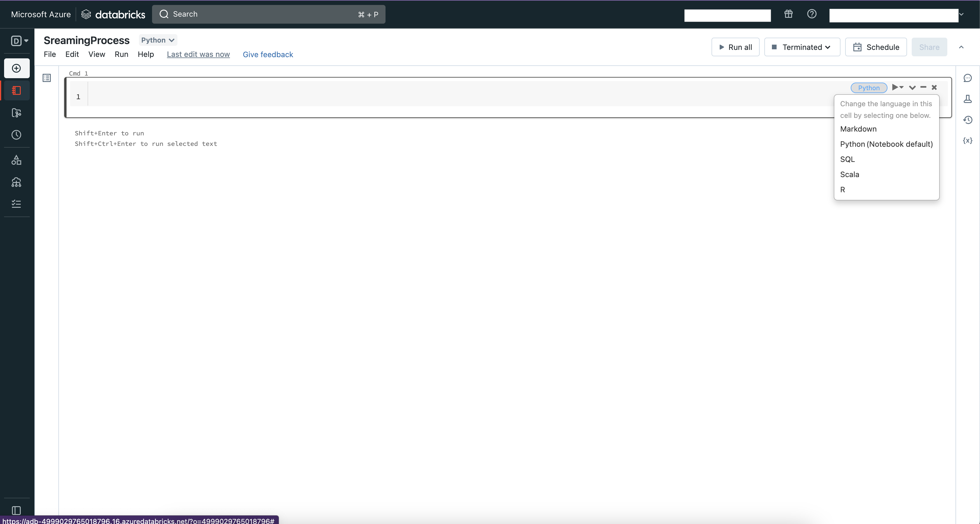This screenshot has height=524, width=980.
Task: Select SQL language option
Action: pos(886,159)
